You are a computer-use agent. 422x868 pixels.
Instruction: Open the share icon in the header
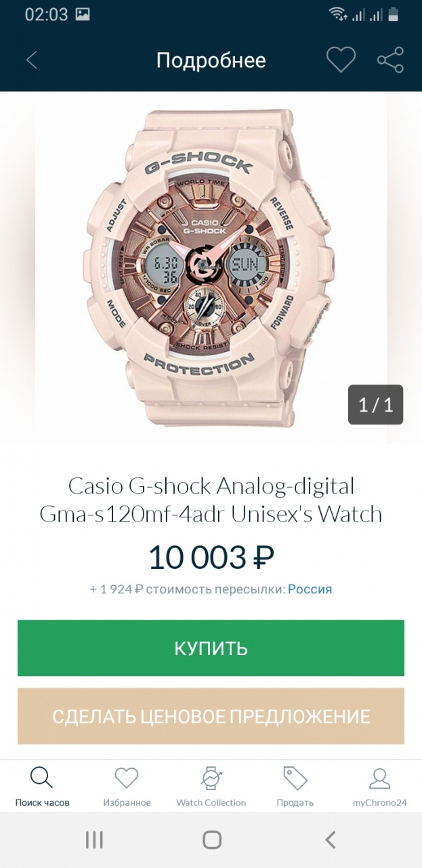pyautogui.click(x=390, y=60)
